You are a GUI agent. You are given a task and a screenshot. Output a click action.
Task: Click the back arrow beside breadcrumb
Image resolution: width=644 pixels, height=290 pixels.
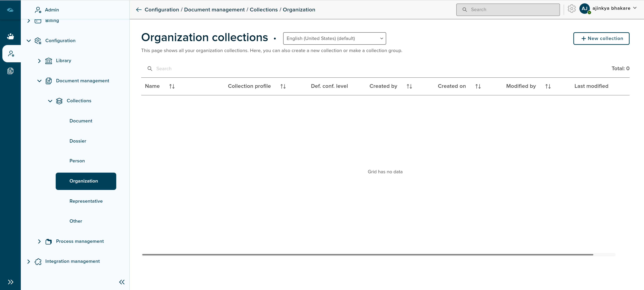click(x=139, y=10)
